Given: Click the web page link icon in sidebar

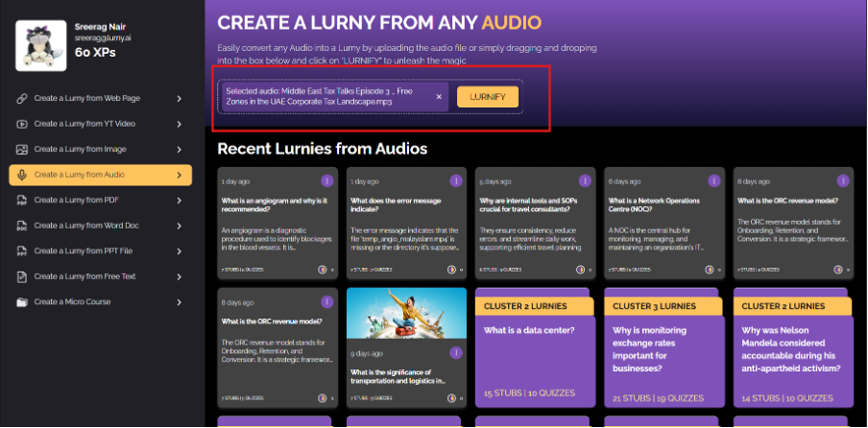Looking at the screenshot, I should click(x=21, y=99).
